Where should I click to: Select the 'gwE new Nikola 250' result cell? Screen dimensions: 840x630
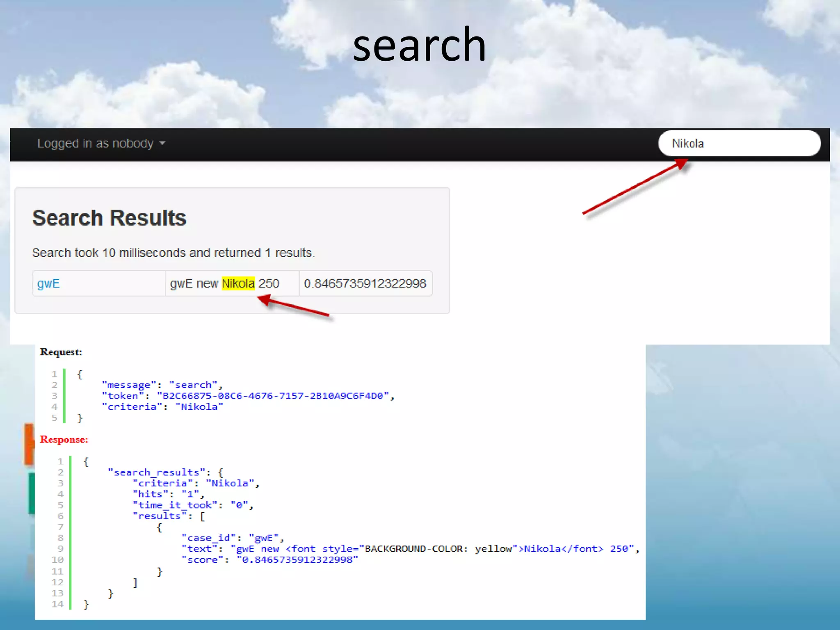[232, 283]
